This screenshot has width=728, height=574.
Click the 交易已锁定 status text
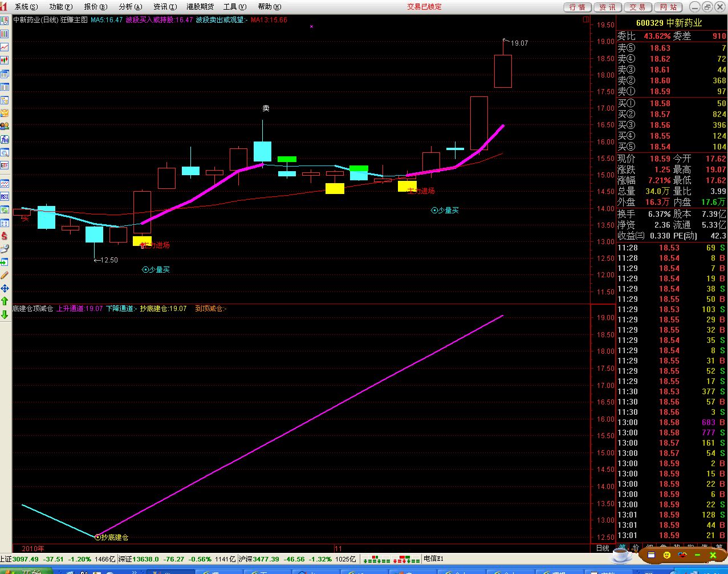coord(424,7)
